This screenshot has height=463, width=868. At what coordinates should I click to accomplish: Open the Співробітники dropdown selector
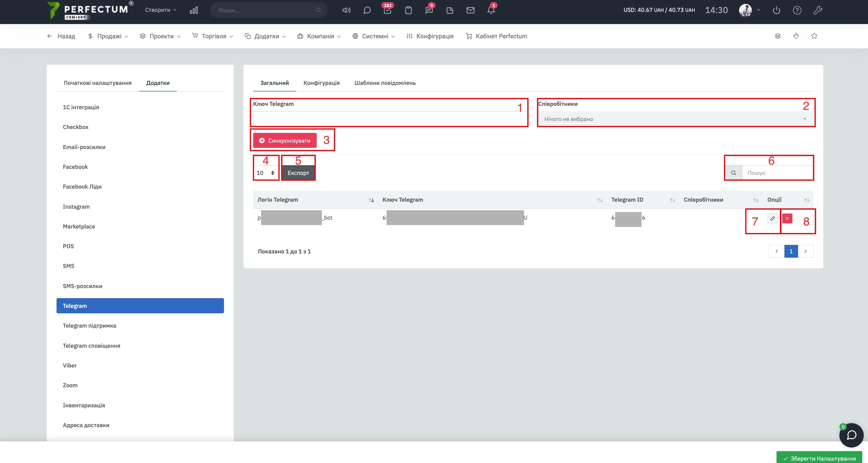click(x=675, y=119)
